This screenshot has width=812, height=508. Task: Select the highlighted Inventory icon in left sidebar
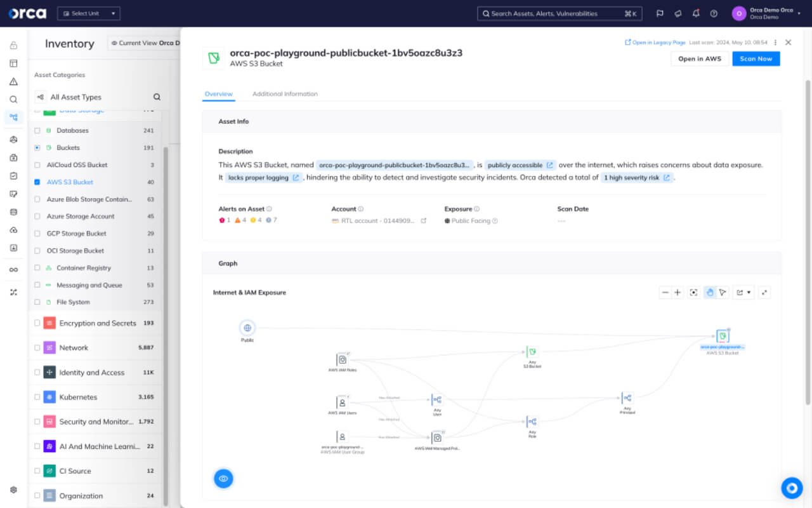click(x=13, y=117)
